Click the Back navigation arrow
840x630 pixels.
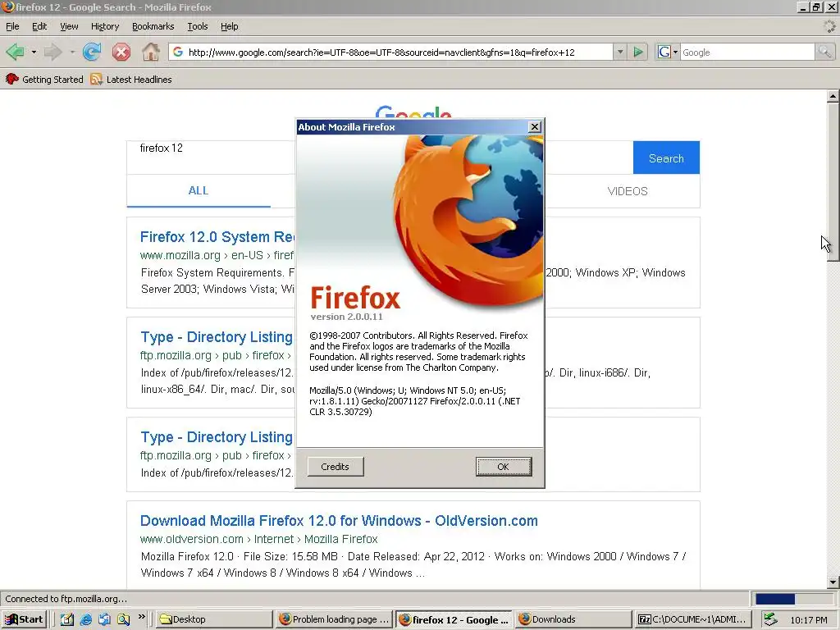[15, 52]
